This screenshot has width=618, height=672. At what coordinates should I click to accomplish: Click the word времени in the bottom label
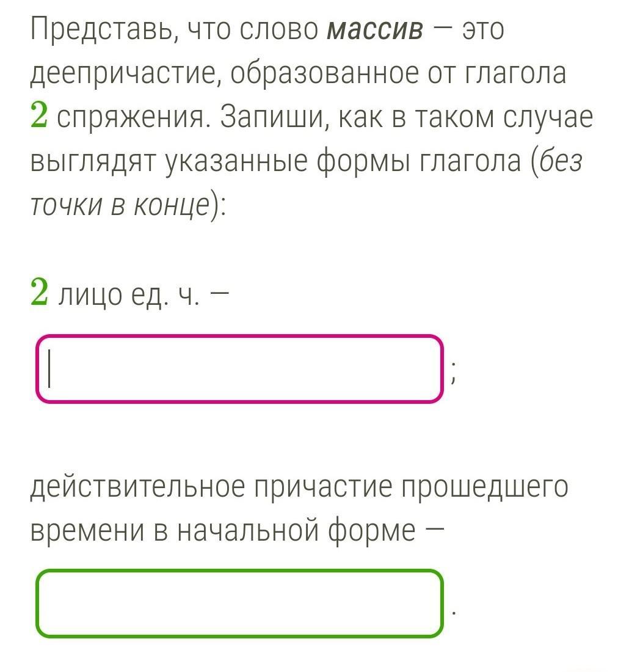click(87, 531)
